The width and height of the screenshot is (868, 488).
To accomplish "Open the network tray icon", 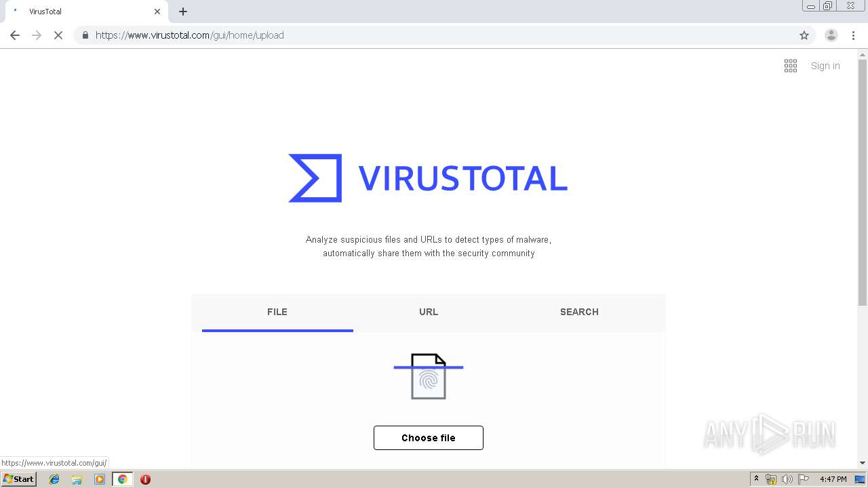I will [x=771, y=479].
